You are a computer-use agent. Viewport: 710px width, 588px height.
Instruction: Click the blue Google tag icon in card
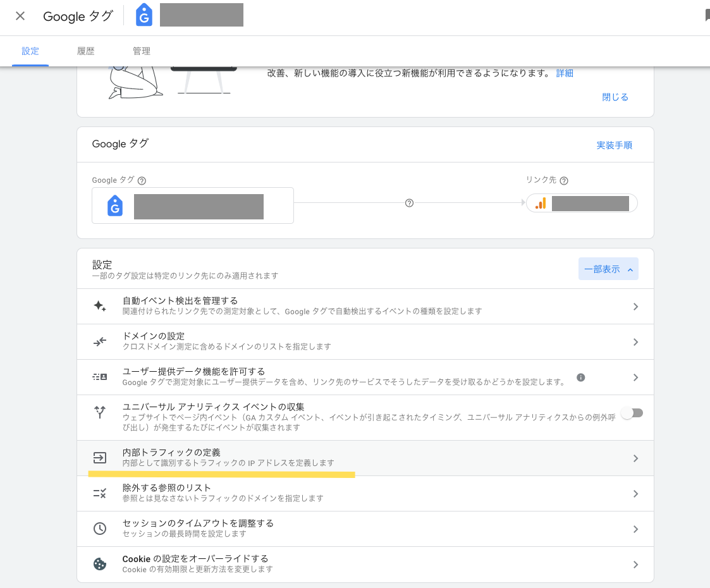(x=115, y=205)
